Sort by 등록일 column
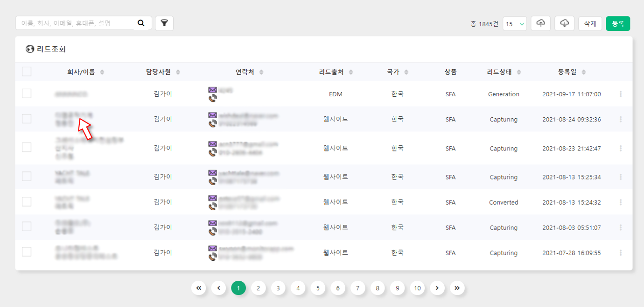 (572, 72)
